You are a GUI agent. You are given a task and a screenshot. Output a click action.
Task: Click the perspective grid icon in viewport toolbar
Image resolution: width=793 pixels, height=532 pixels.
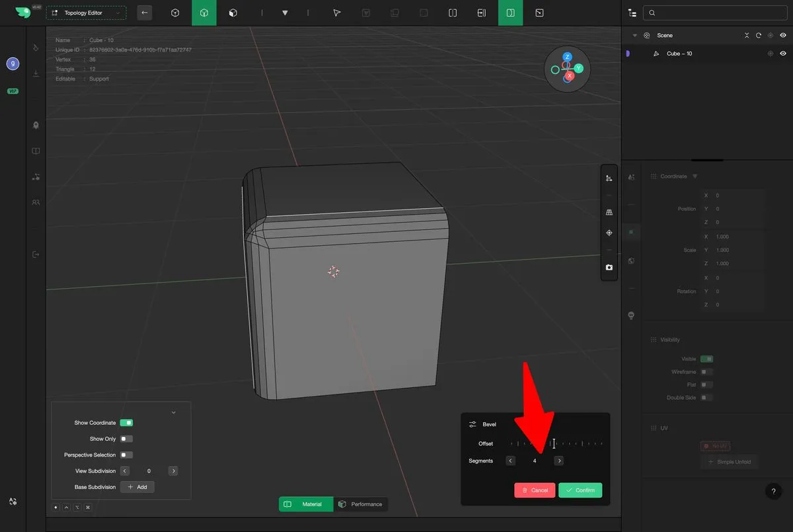(x=609, y=212)
